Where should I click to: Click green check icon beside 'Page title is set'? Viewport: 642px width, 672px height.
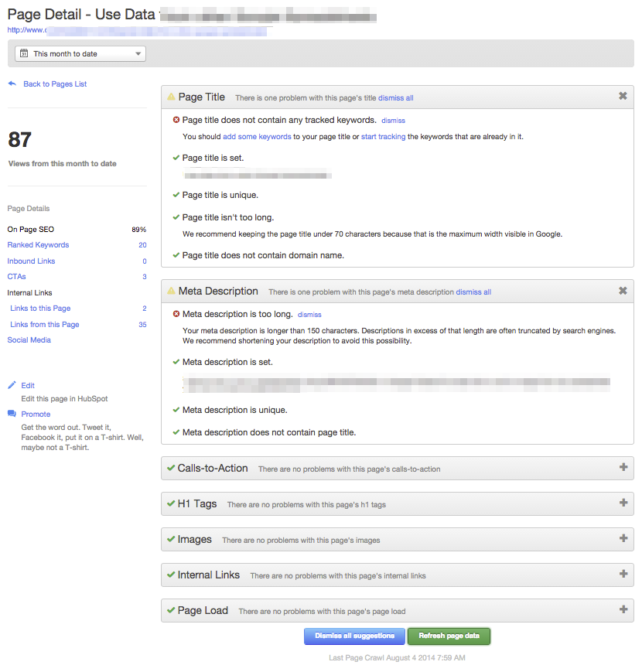(x=176, y=158)
